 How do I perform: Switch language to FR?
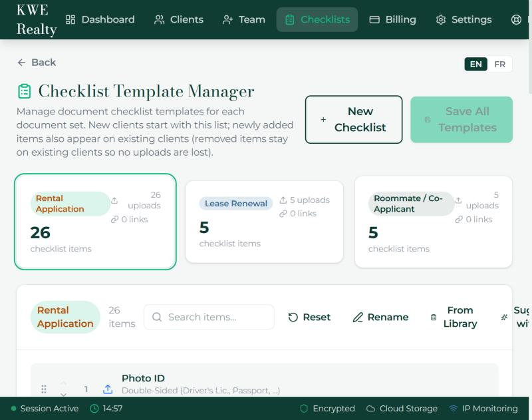[499, 64]
